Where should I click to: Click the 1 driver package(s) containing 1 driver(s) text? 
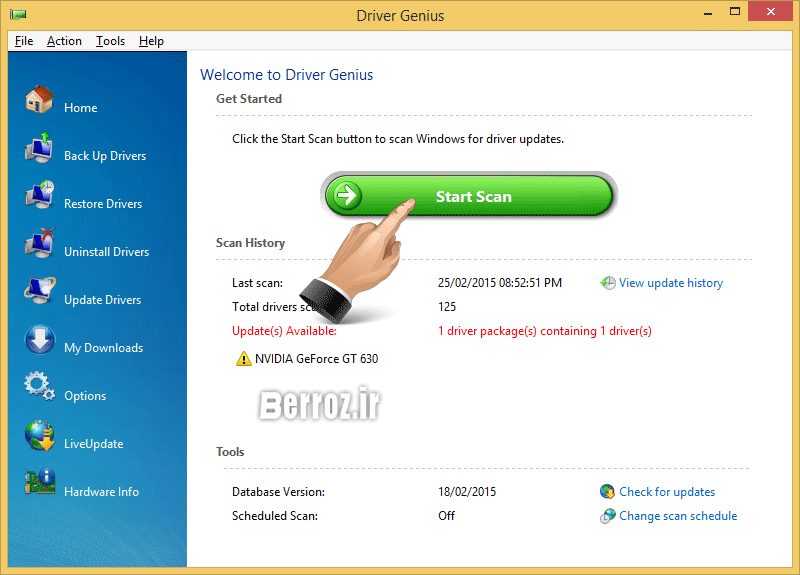point(544,331)
